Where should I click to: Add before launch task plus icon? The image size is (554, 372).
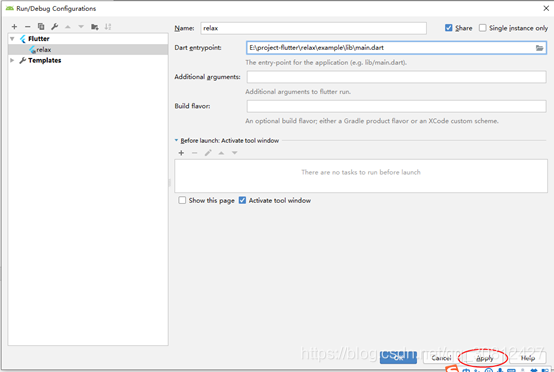181,153
